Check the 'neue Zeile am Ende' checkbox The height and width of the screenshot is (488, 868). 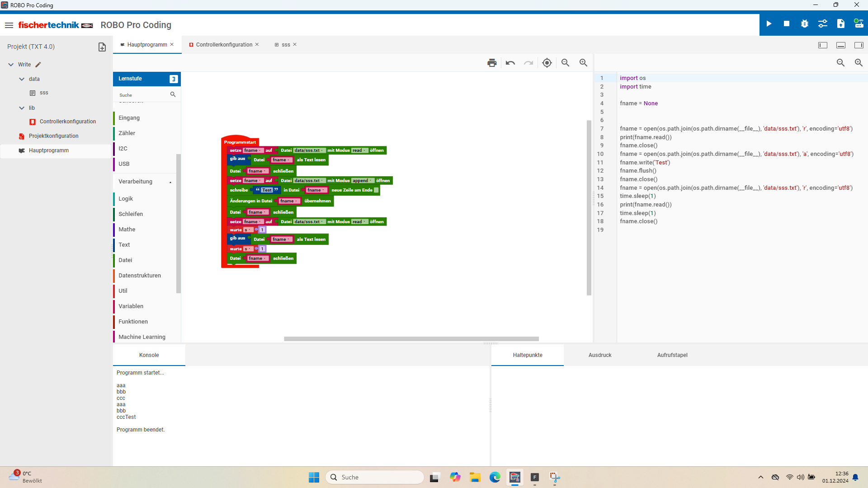376,190
